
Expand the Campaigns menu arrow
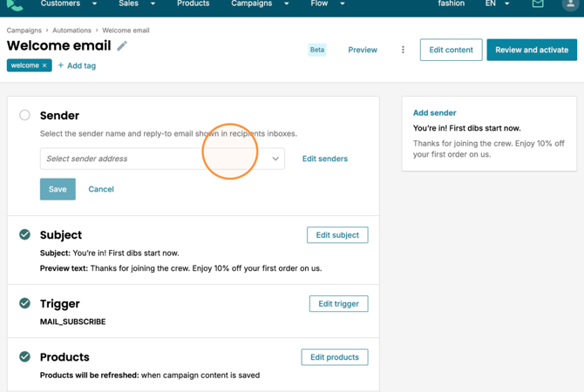point(287,3)
